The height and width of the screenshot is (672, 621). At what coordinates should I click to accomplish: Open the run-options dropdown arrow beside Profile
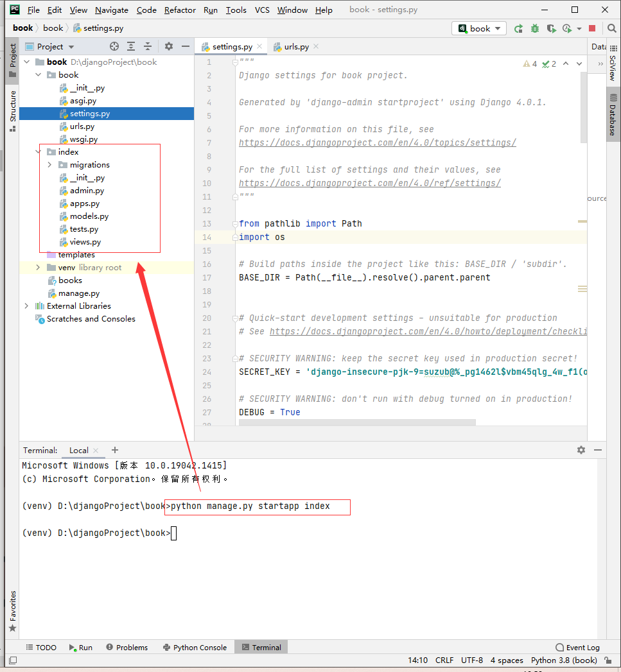(x=579, y=29)
